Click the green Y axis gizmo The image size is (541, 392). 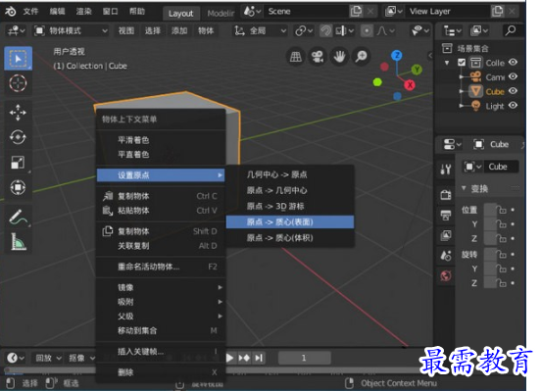click(417, 70)
